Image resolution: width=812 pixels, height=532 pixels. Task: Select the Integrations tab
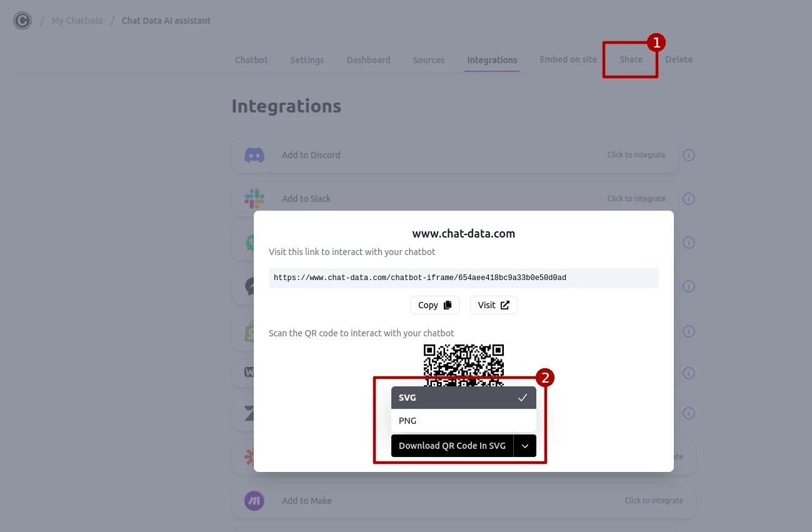click(x=492, y=60)
